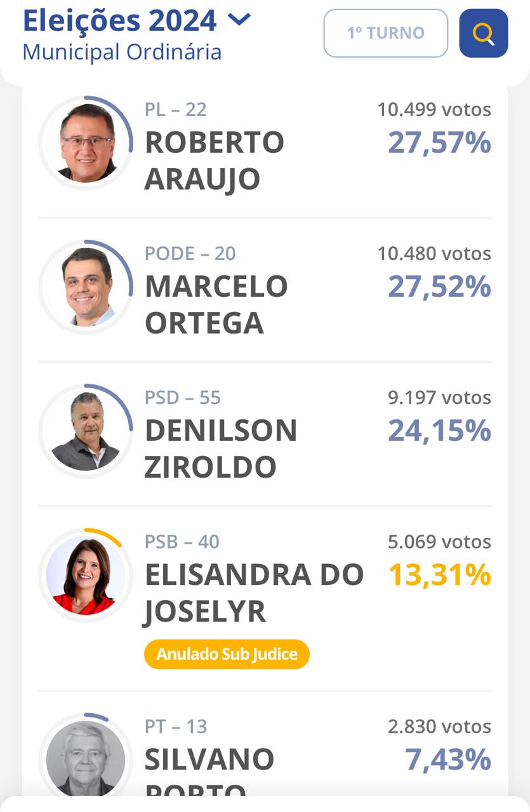Open the MARCELO ORTEGA candidate name
Image resolution: width=530 pixels, height=812 pixels.
(216, 304)
